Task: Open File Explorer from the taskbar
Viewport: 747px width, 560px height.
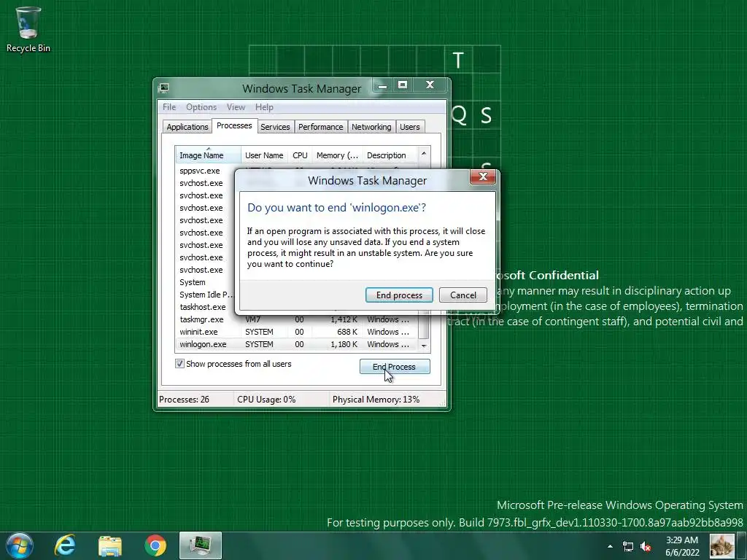Action: coord(110,545)
